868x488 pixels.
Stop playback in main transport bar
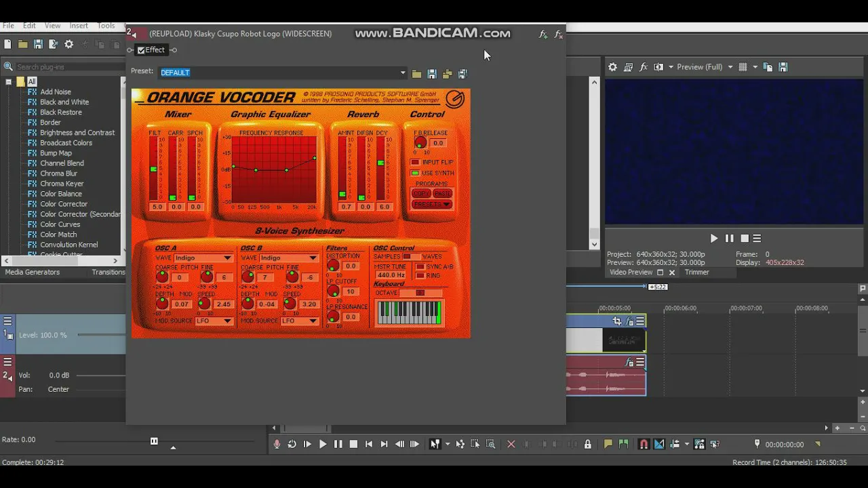click(x=353, y=444)
